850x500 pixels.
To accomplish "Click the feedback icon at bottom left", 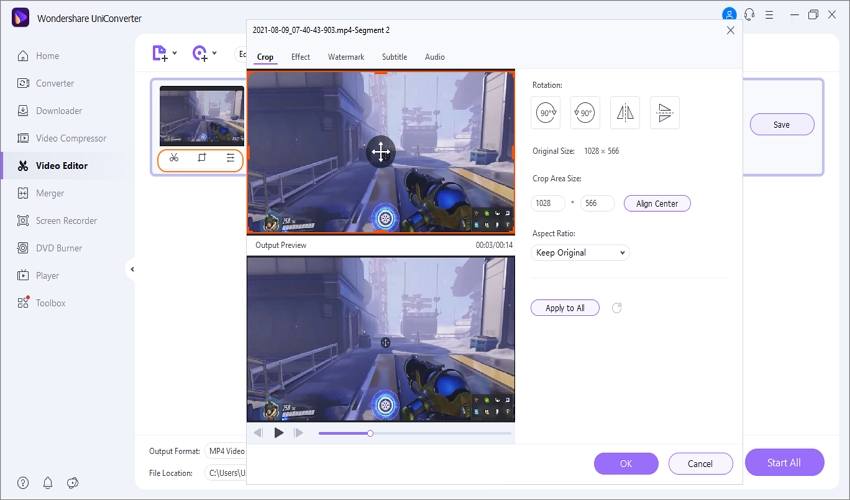I will pos(73,483).
